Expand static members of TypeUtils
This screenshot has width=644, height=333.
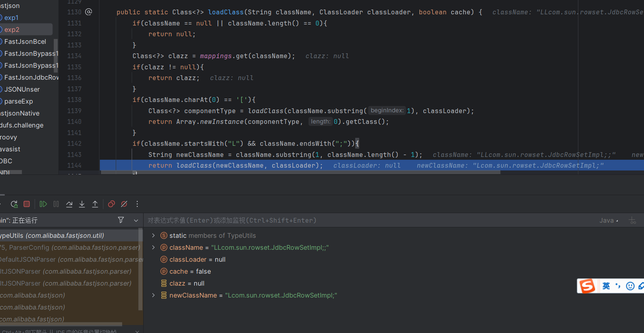pyautogui.click(x=154, y=235)
